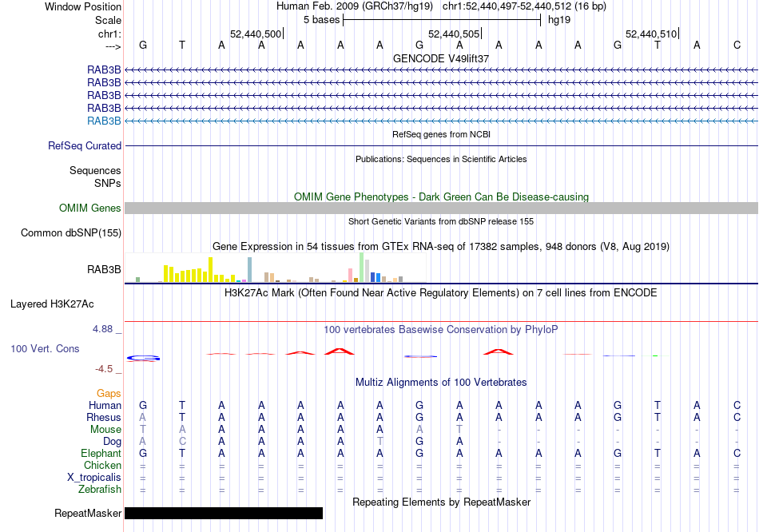
Task: Click the C base in the Human row
Action: coord(737,406)
